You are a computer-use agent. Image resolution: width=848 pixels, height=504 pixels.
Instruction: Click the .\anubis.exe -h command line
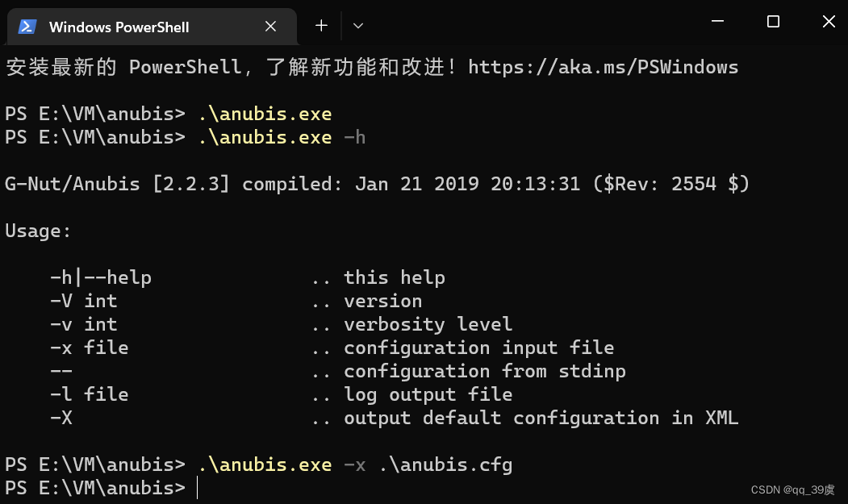click(278, 136)
